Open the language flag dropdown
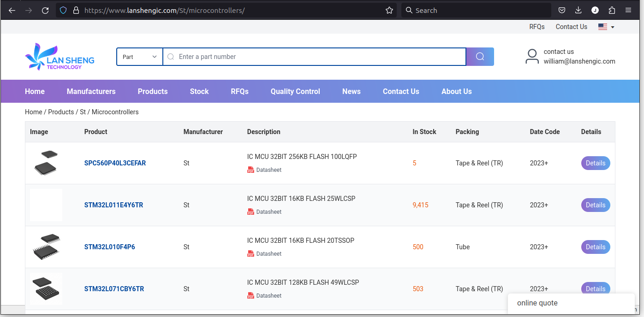 click(x=606, y=27)
